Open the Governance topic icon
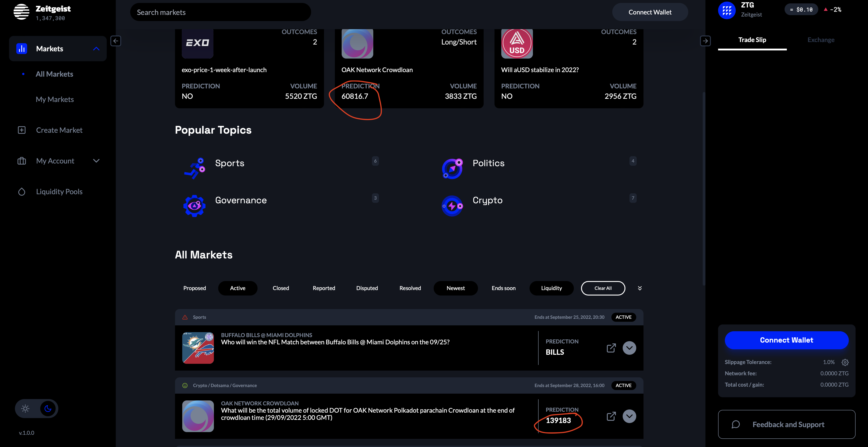This screenshot has height=447, width=868. pyautogui.click(x=195, y=206)
